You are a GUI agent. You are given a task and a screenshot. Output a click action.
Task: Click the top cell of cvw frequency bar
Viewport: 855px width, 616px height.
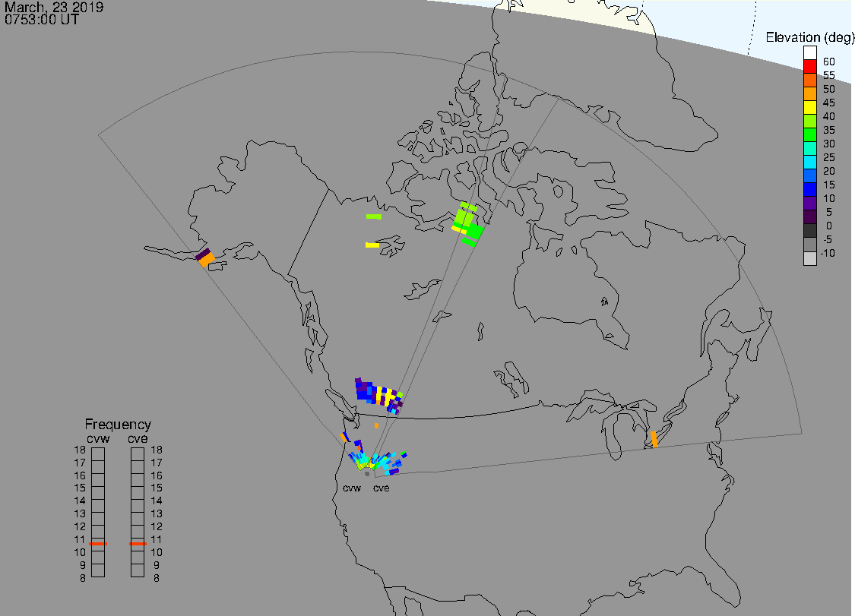pos(98,454)
